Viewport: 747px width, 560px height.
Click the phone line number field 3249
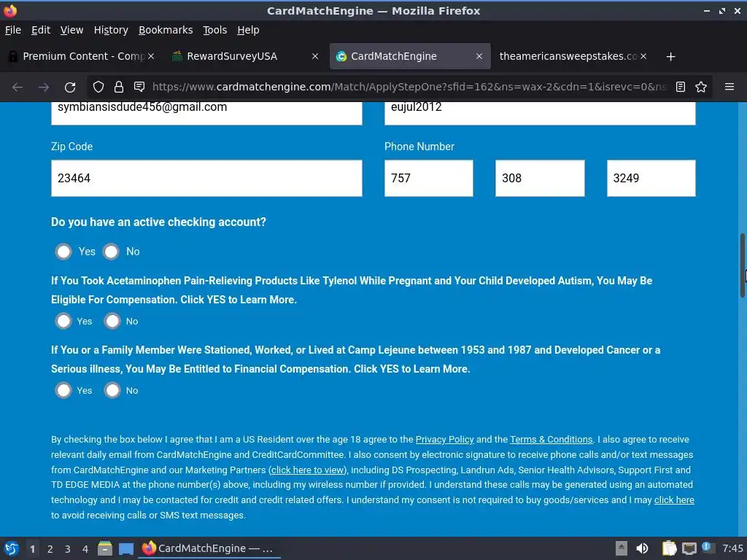click(651, 178)
